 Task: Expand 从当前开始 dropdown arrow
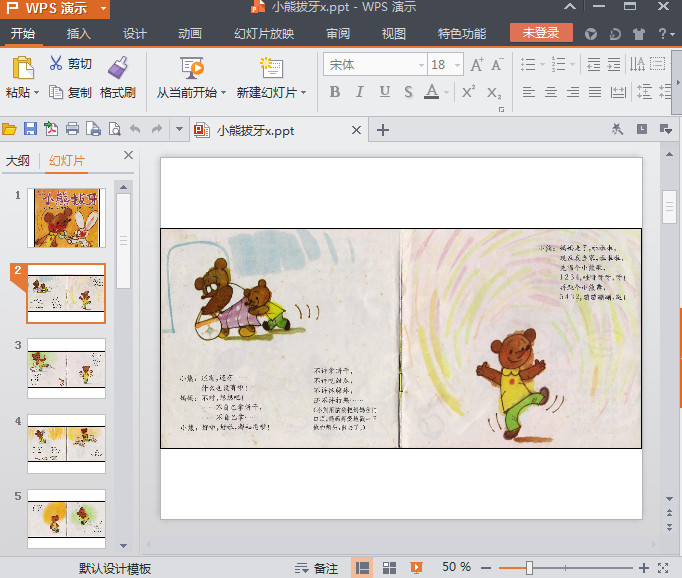tap(223, 93)
